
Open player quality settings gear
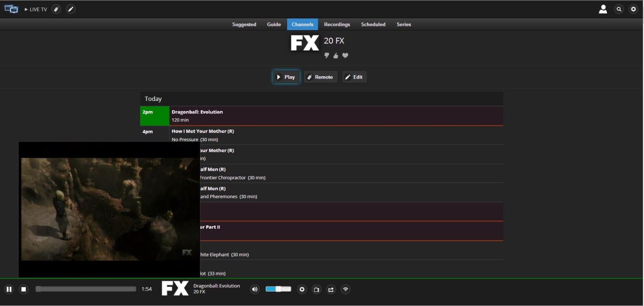(302, 289)
